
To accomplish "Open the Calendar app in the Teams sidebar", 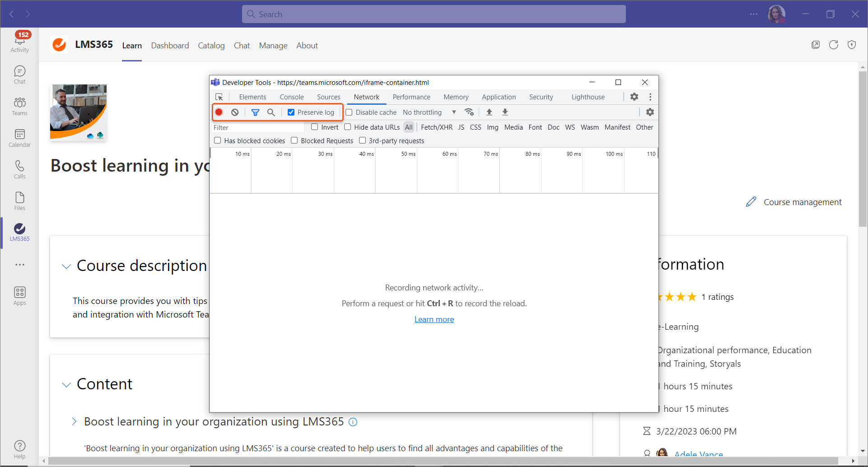I will [x=19, y=138].
